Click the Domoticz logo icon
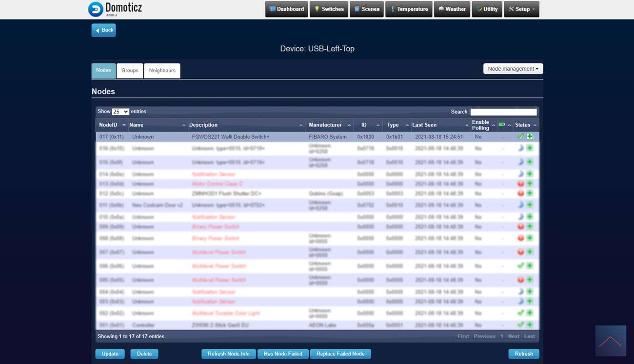This screenshot has width=634, height=364. tap(96, 9)
